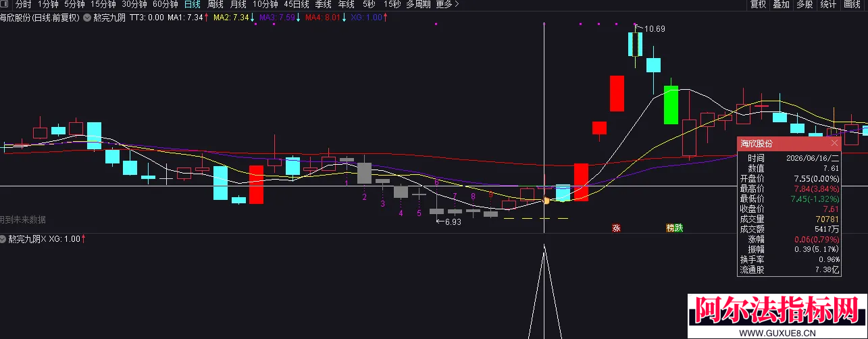Open the 多股 multi-stock view
The width and height of the screenshot is (868, 339).
coord(804,5)
